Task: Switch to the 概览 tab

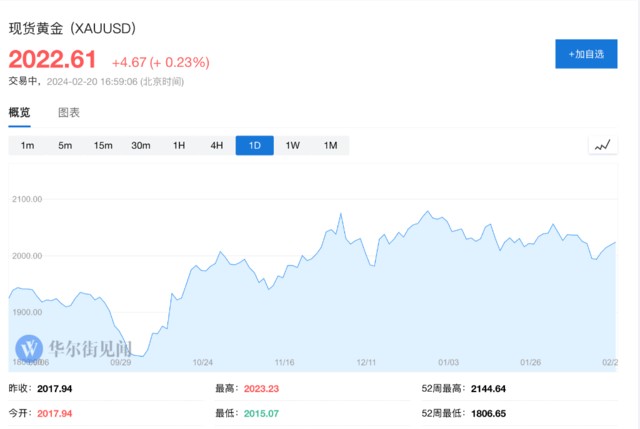Action: pyautogui.click(x=20, y=113)
